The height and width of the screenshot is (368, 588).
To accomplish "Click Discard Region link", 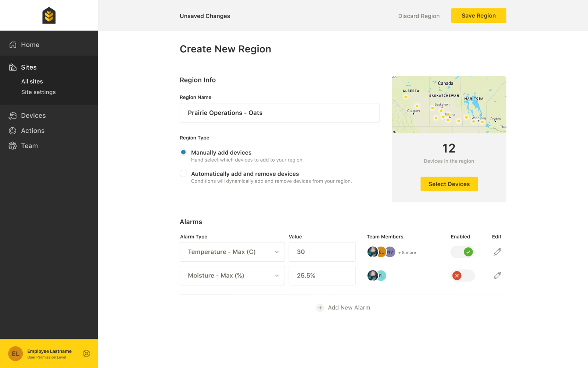I will coord(419,16).
